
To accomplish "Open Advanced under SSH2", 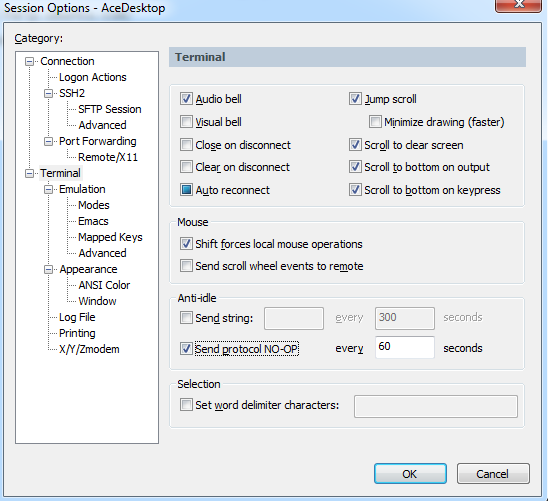I will 102,125.
